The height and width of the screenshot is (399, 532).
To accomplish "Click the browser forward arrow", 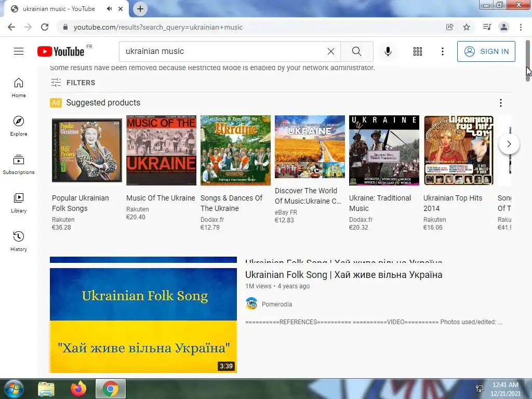I will (x=28, y=27).
